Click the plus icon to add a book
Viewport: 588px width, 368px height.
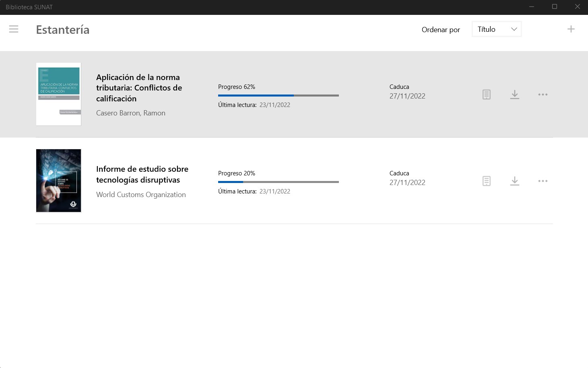571,29
